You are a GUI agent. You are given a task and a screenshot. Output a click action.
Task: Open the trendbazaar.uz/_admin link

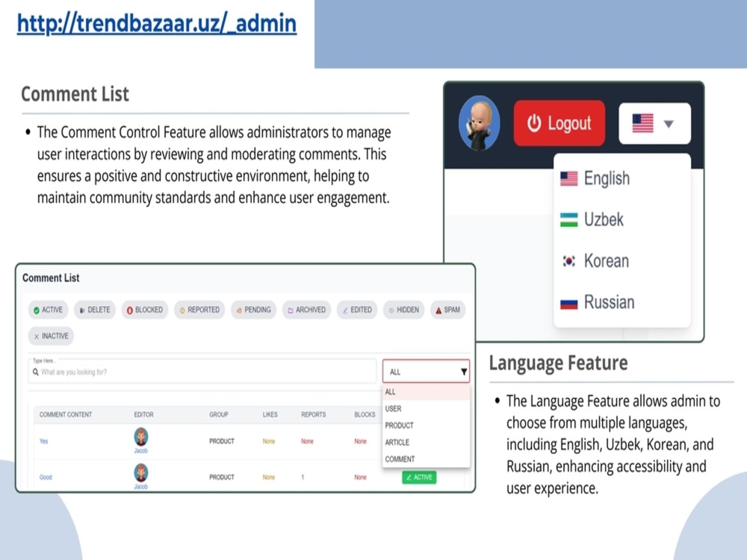point(157,23)
